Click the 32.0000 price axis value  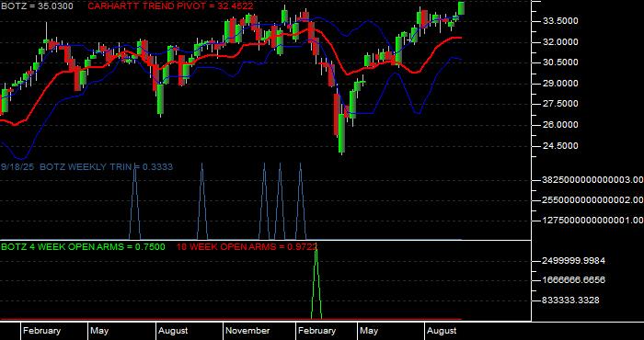point(560,42)
